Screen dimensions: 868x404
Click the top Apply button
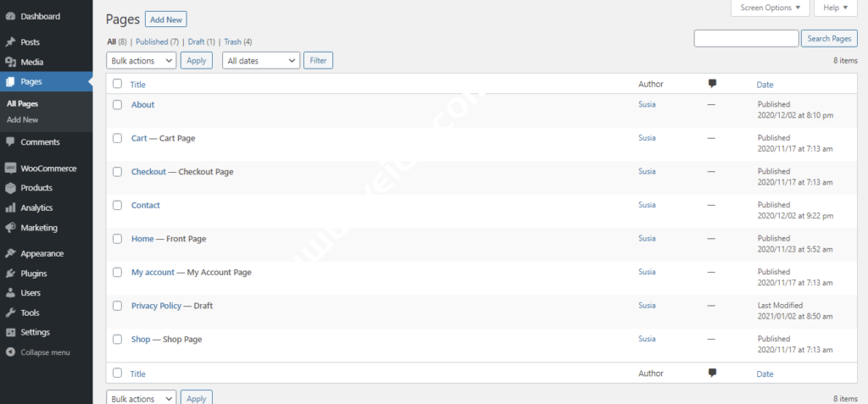pyautogui.click(x=197, y=61)
